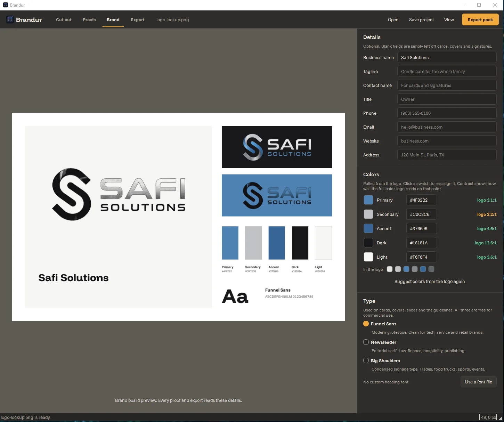This screenshot has height=422, width=504.
Task: Edit the Accent hex value #376696
Action: [x=421, y=229]
